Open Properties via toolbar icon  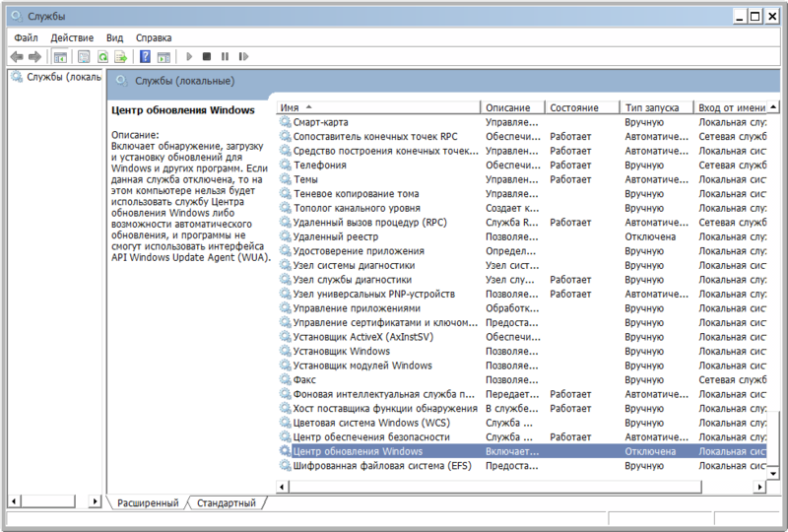84,57
